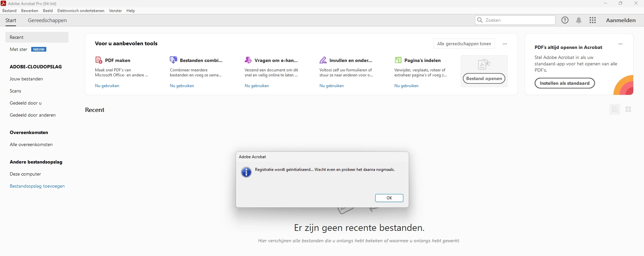Open the Beeld menu

[48, 11]
